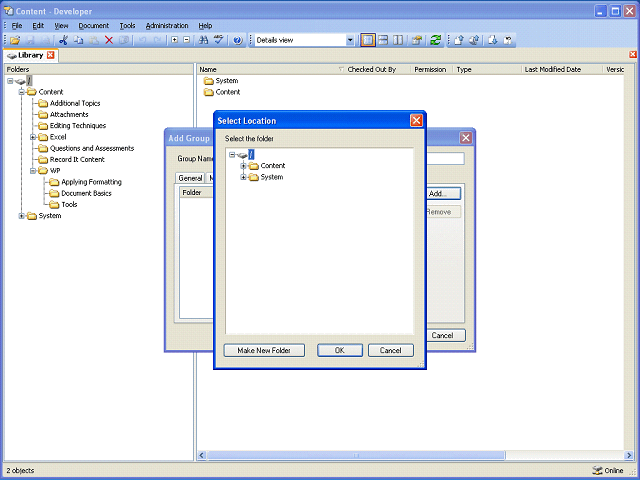640x480 pixels.
Task: Switch to General tab in Add Group
Action: coord(190,178)
